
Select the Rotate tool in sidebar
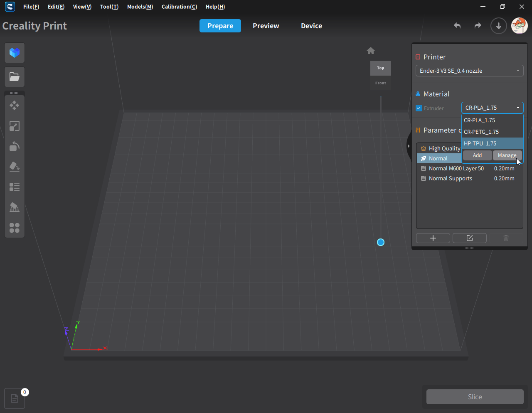point(15,146)
